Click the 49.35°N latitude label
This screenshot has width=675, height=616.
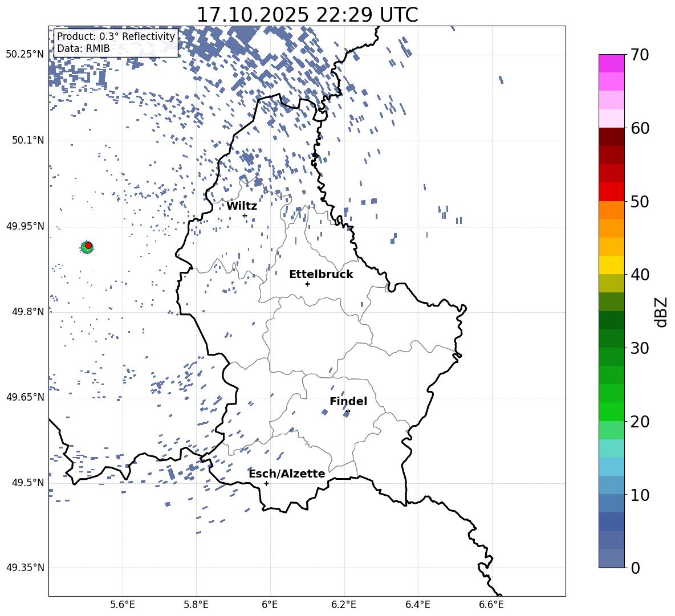pos(25,568)
